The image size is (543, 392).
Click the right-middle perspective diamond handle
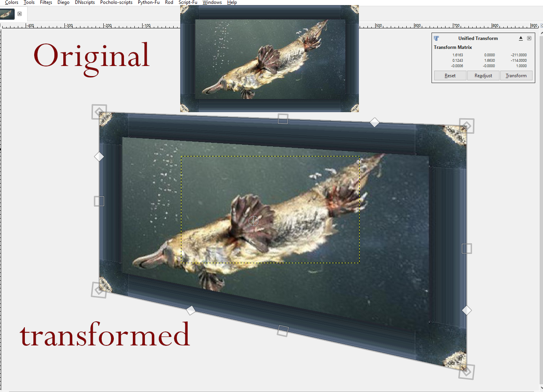(x=466, y=310)
